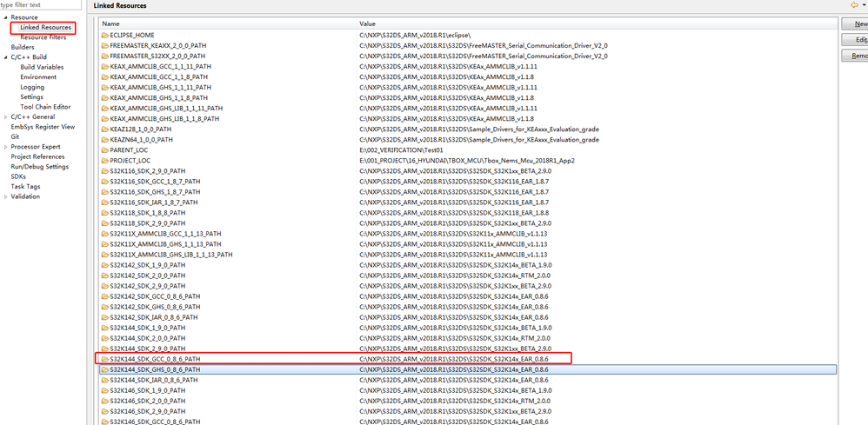
Task: Collapse the Resource tree node
Action: coord(5,17)
